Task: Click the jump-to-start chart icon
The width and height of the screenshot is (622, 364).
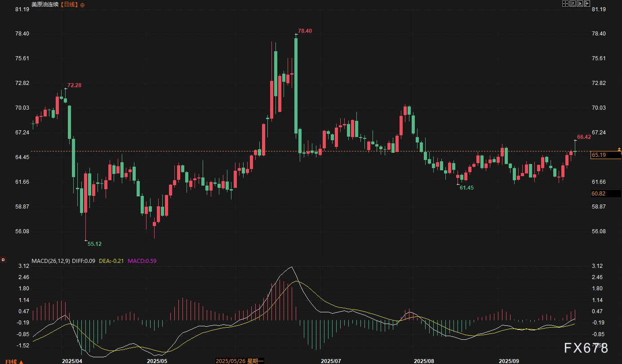Action: [x=573, y=4]
